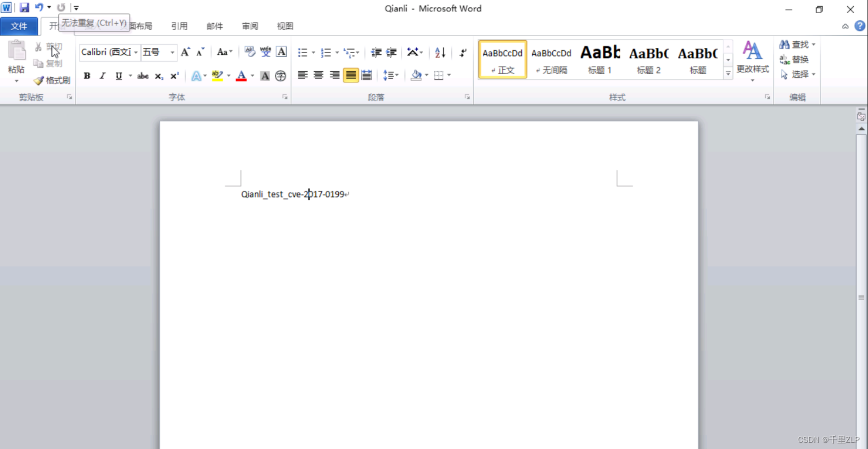Switch to the 引用 References tab
Screen dimensions: 868x449
coord(179,26)
